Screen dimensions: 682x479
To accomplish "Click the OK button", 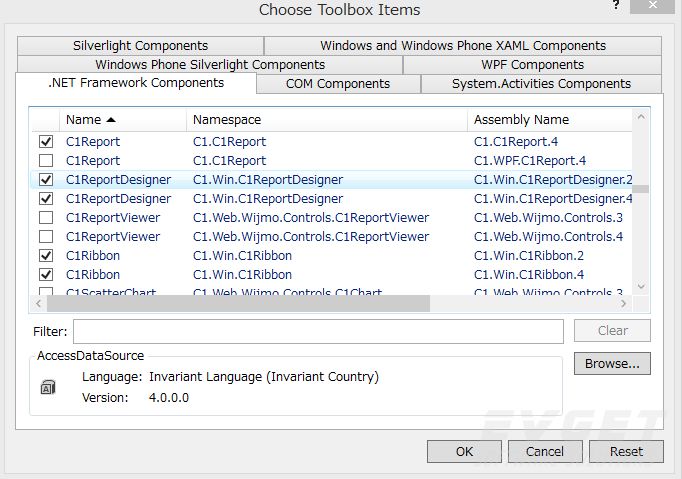I will coord(464,452).
